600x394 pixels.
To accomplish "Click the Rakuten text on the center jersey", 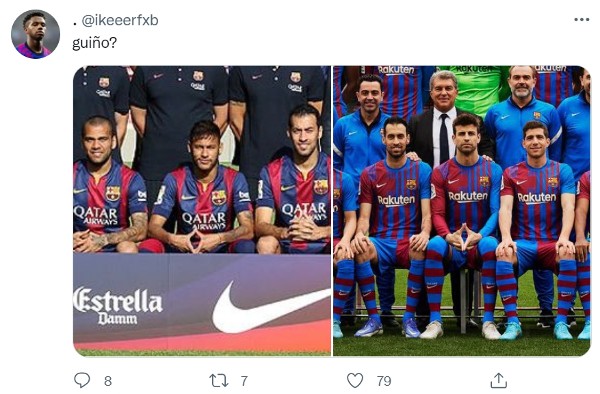I will click(x=468, y=197).
